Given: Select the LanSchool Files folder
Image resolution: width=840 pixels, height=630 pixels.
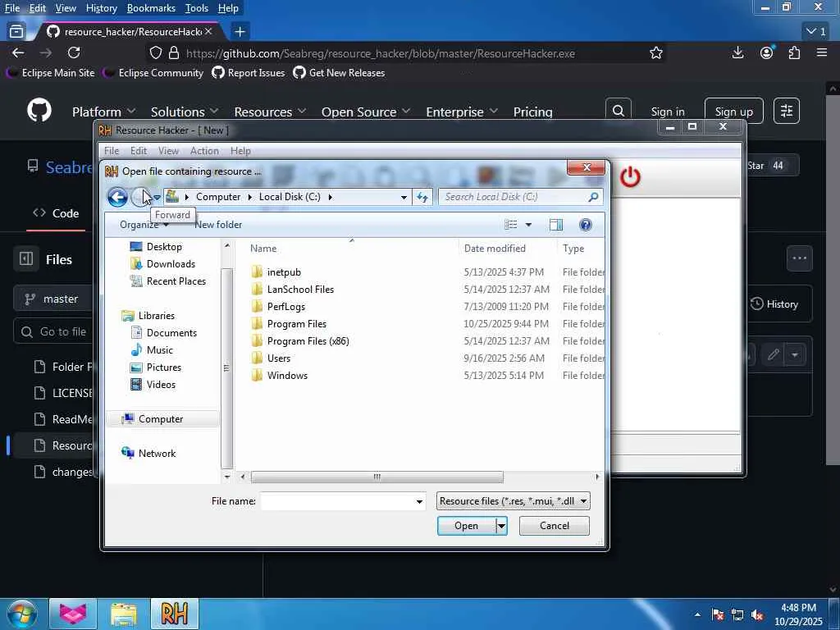Looking at the screenshot, I should click(x=300, y=290).
